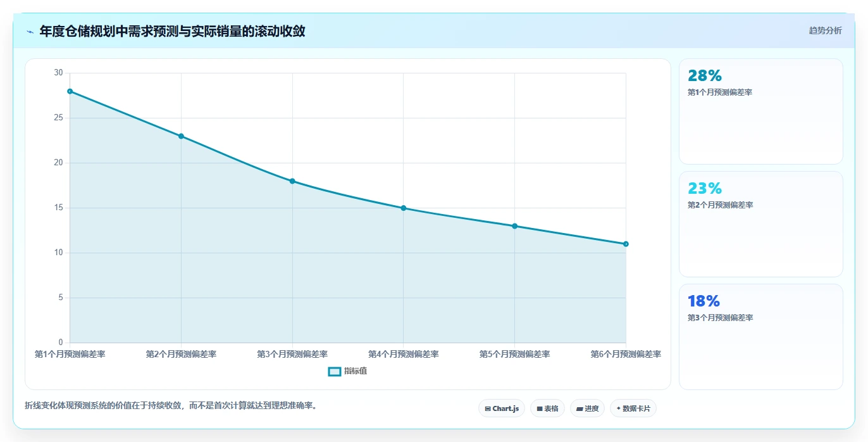Click the 23% value in second card
This screenshot has width=868, height=442.
click(705, 189)
